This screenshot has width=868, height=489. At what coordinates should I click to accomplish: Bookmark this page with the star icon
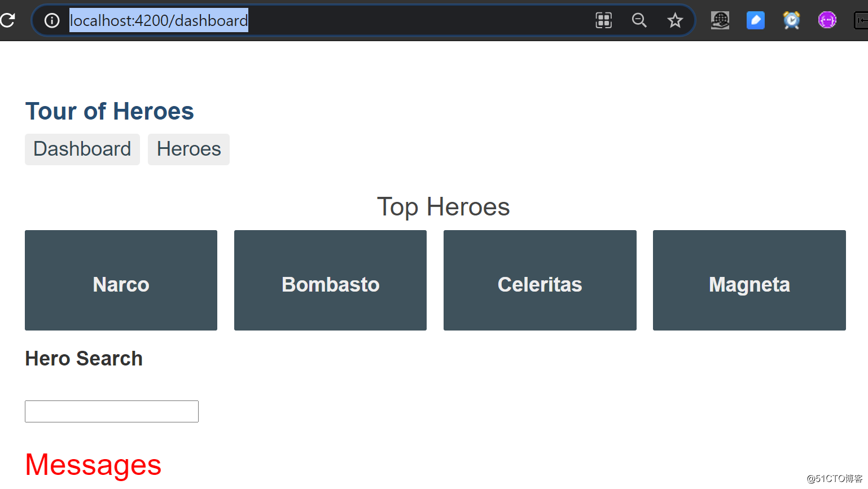click(675, 21)
